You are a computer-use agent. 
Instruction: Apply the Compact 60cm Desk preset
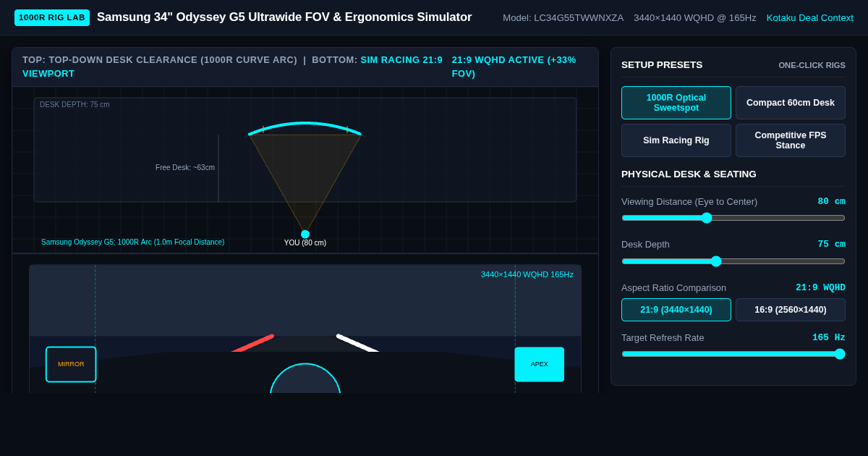point(791,103)
